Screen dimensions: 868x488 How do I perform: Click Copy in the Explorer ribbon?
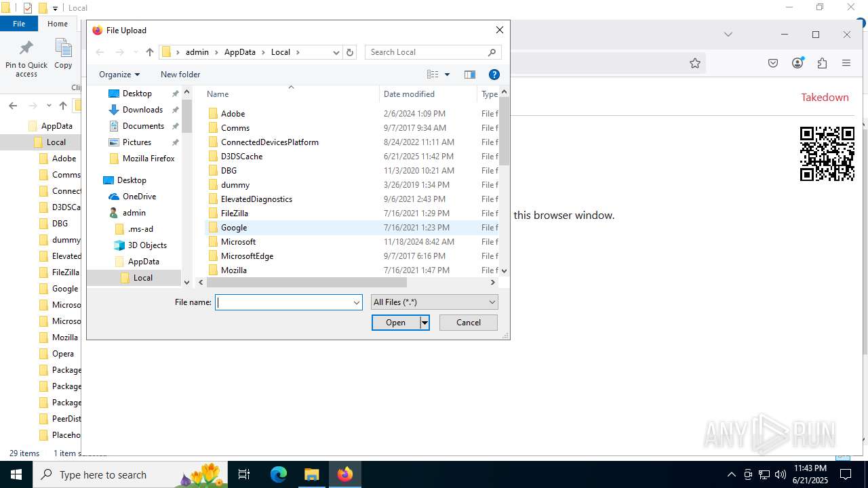click(63, 54)
